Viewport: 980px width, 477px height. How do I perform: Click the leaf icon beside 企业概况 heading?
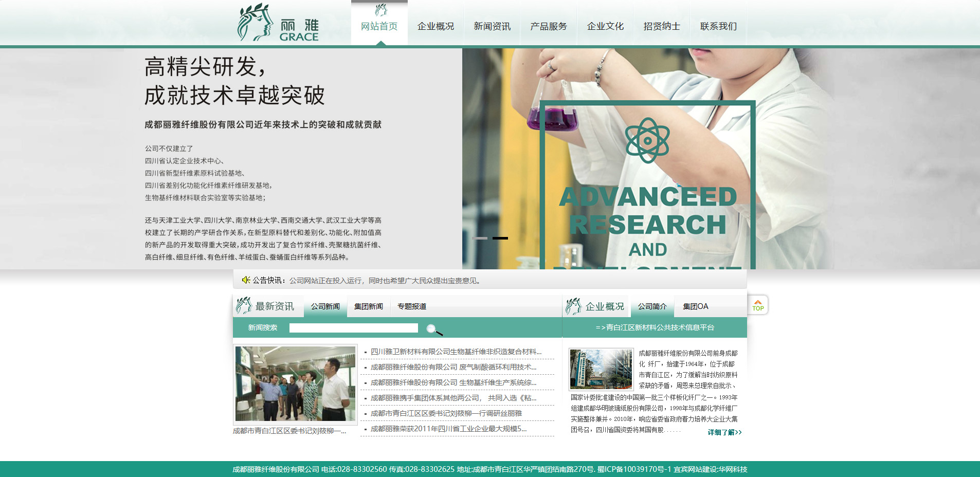point(573,306)
